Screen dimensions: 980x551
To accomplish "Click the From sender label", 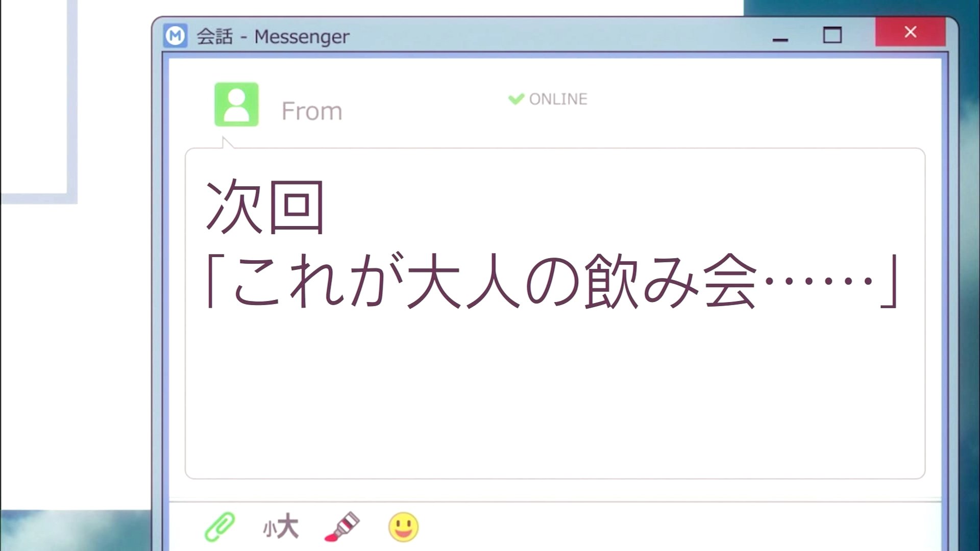I will pos(312,111).
